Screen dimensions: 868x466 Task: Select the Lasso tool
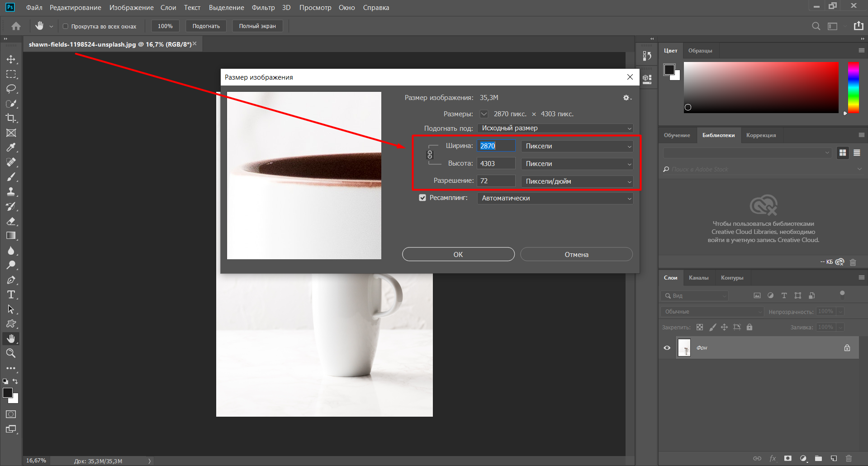[x=11, y=89]
